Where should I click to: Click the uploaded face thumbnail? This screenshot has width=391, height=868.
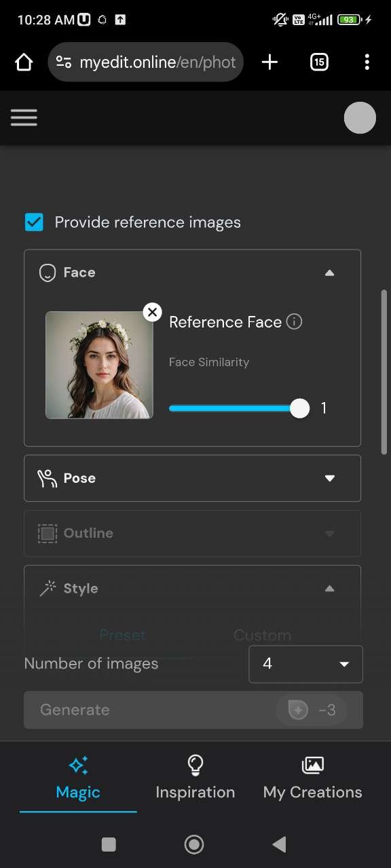99,365
